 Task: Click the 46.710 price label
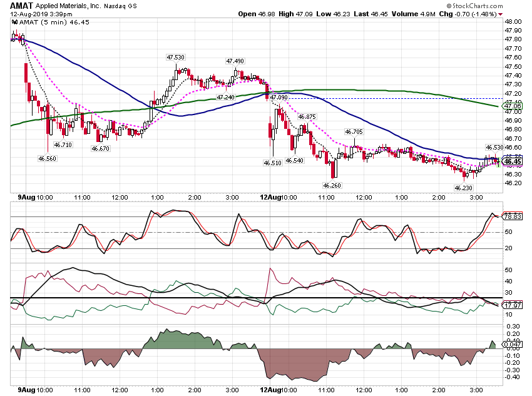point(63,145)
